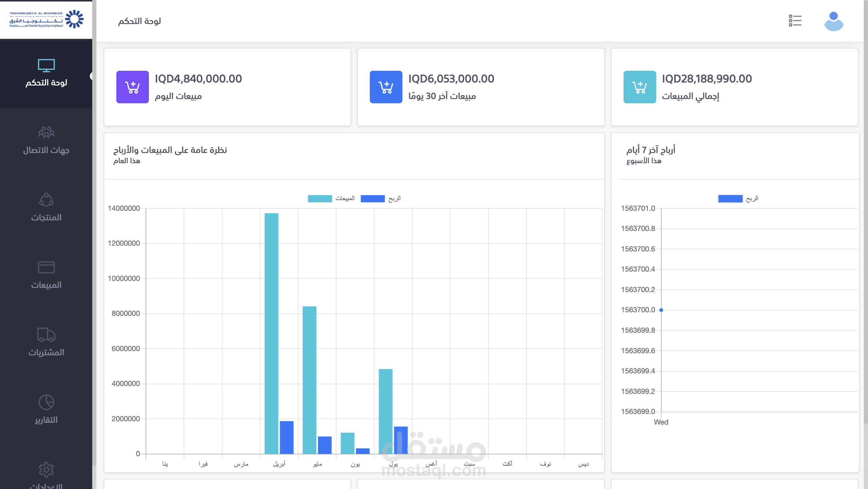
Task: Click the أبريل month axis label
Action: coord(279,464)
